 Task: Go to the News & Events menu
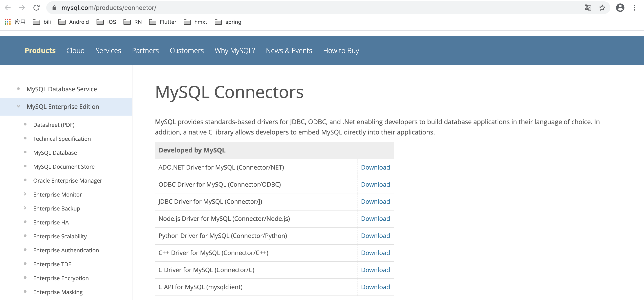tap(289, 51)
